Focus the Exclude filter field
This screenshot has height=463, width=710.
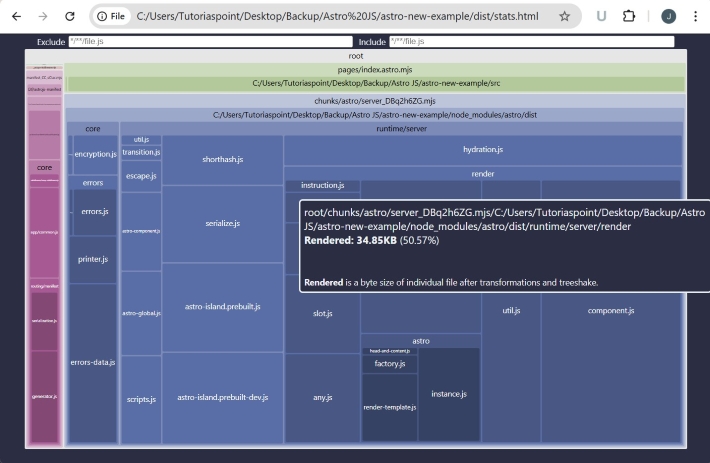click(x=211, y=42)
